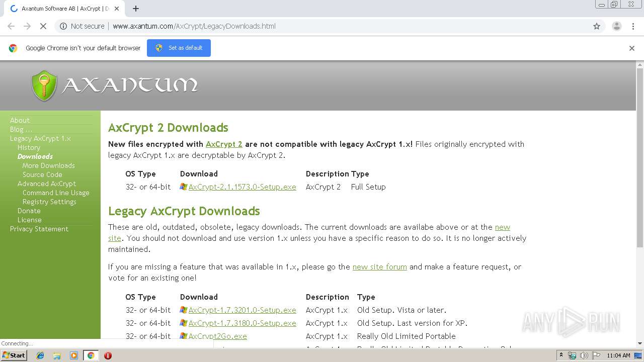
Task: Dismiss the default browser notification bar
Action: coord(632,48)
